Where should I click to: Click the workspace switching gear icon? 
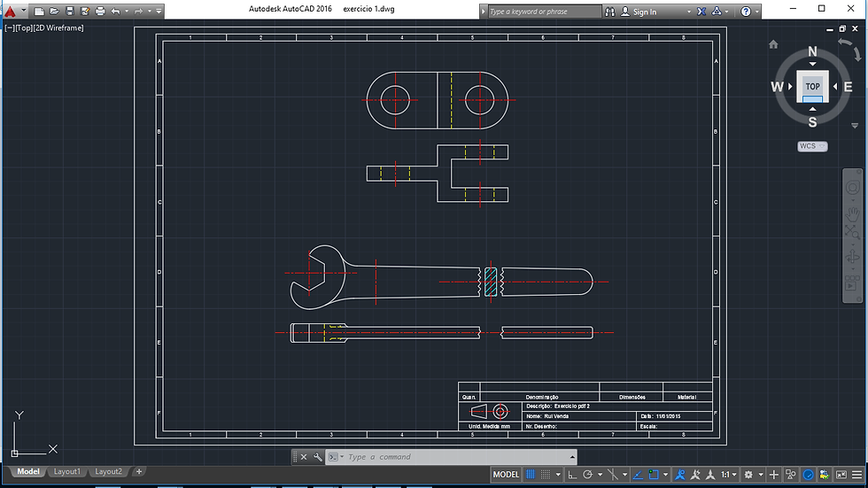tap(748, 474)
